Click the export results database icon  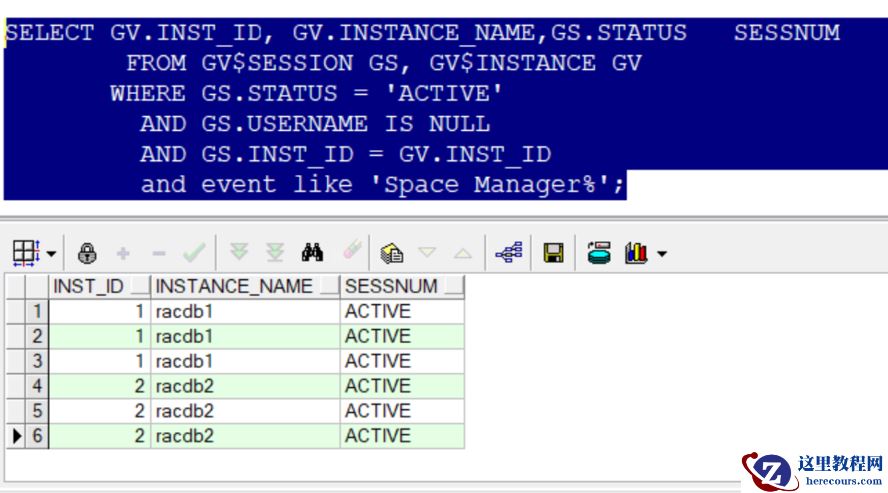coord(599,252)
